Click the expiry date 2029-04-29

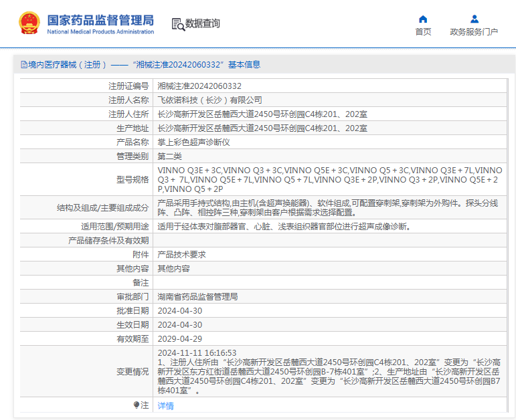[179, 338]
